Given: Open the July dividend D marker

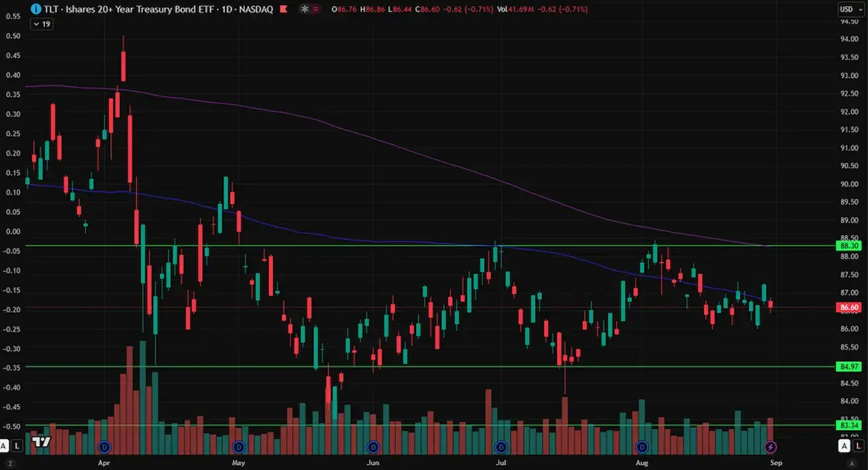Looking at the screenshot, I should coord(501,447).
